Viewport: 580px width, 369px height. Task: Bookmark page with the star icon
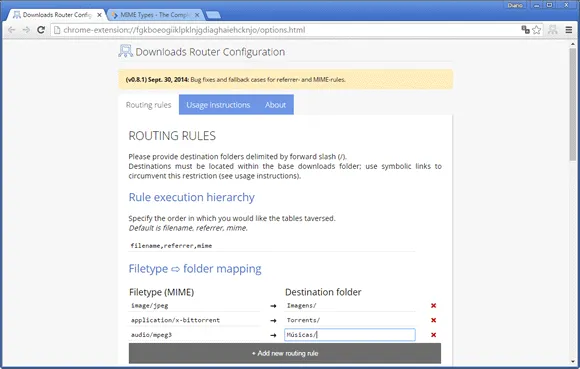pyautogui.click(x=536, y=30)
